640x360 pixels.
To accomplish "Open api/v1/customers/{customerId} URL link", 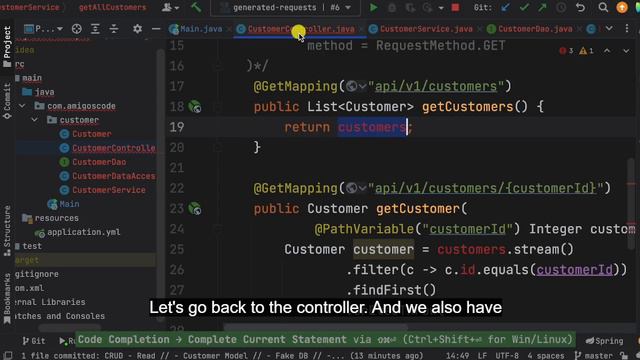I will (x=486, y=188).
